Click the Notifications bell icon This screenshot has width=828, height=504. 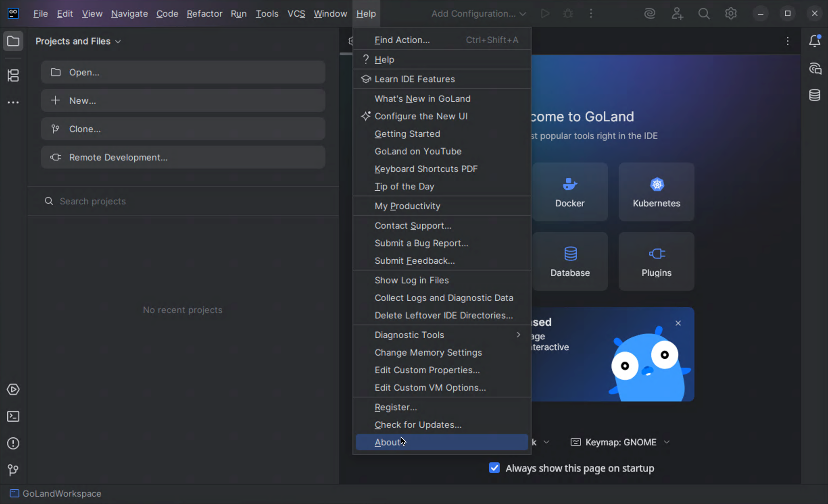815,41
